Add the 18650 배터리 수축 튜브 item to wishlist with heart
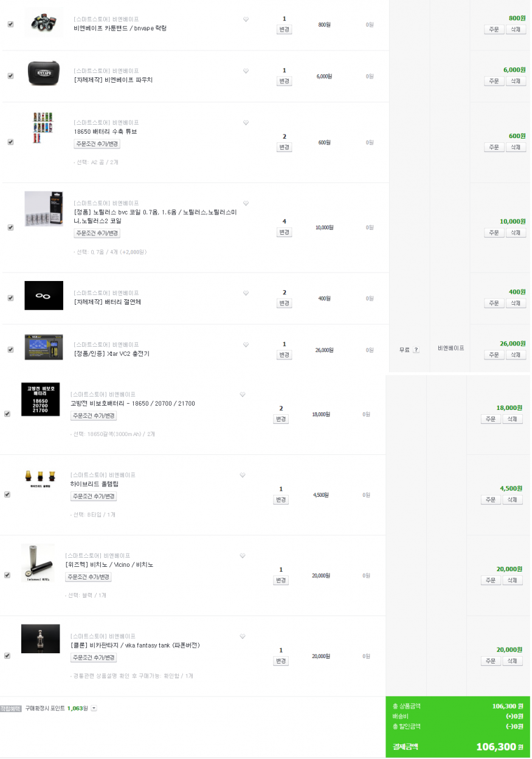The height and width of the screenshot is (759, 532). (x=246, y=123)
